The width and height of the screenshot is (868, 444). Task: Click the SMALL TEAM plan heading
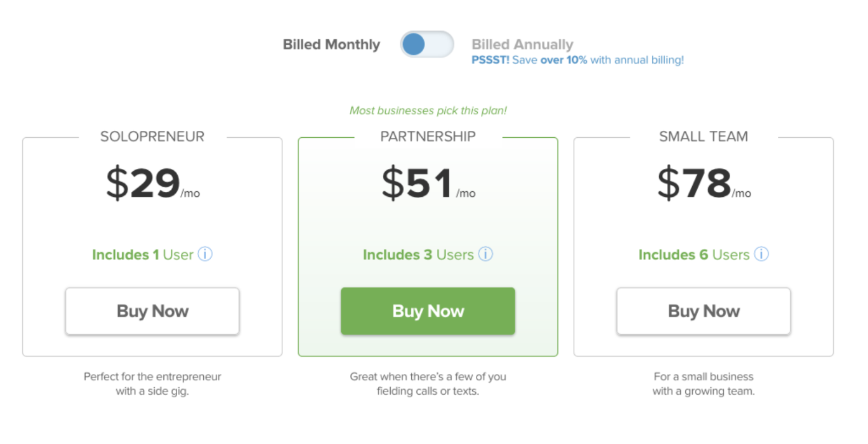click(703, 136)
